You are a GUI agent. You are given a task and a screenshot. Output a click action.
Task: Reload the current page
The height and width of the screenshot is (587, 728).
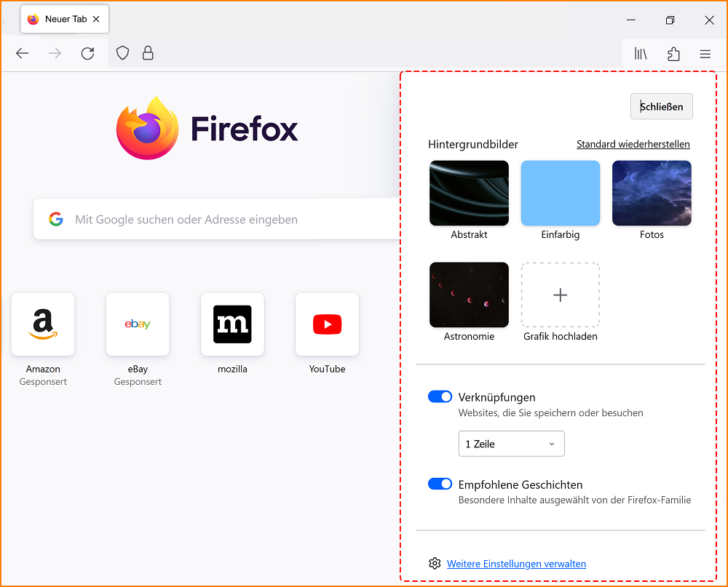point(87,52)
